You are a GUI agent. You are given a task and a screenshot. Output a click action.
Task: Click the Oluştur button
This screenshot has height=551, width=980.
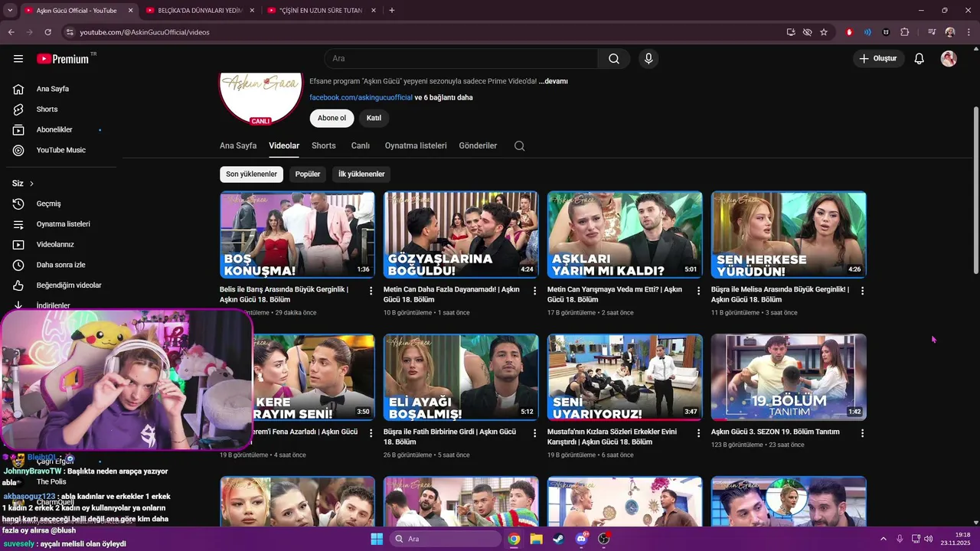pos(878,59)
